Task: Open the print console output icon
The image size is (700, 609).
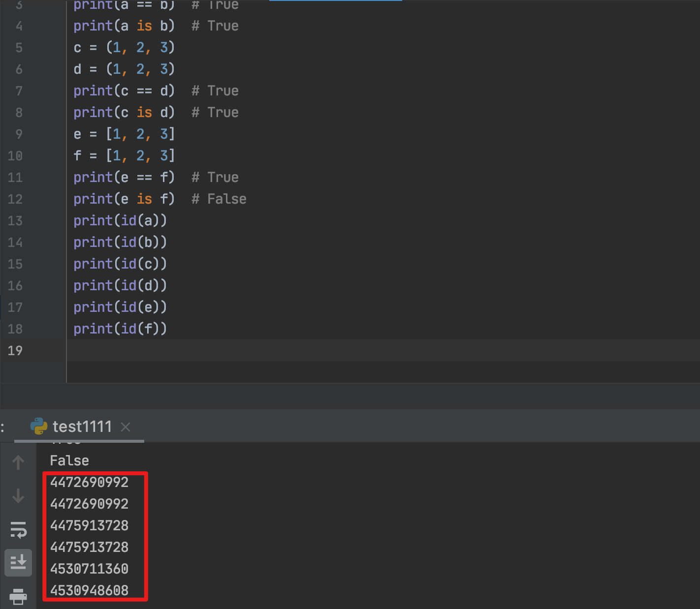Action: click(x=18, y=596)
